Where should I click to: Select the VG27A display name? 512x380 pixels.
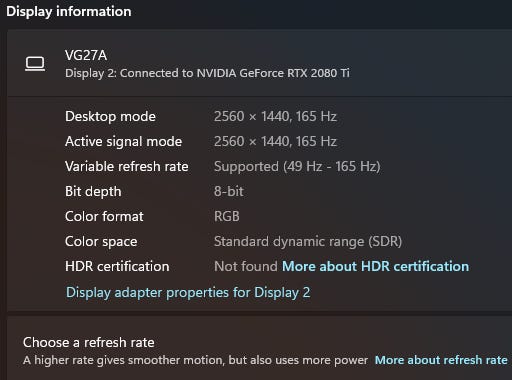click(86, 55)
